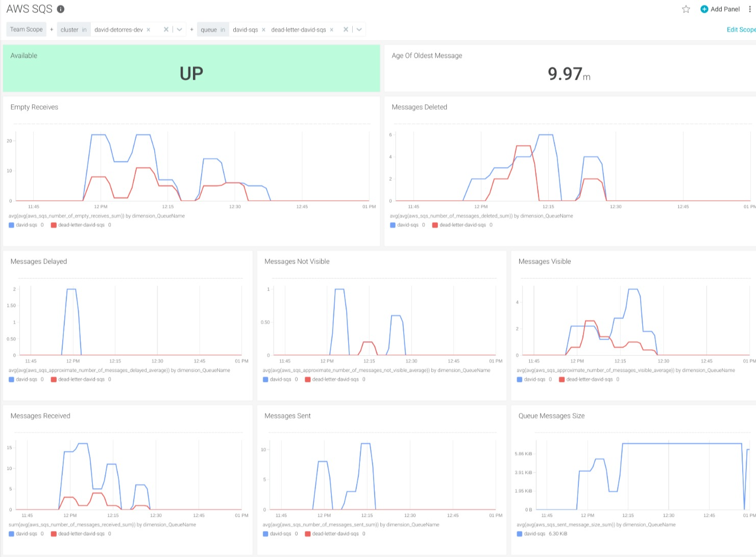
Task: Click the Messages Sent query text
Action: [x=351, y=525]
